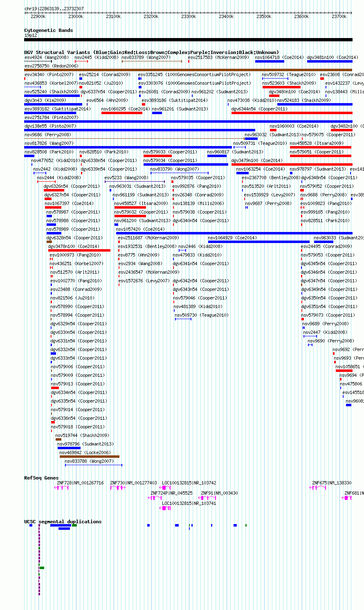The width and height of the screenshot is (364, 610).
Task: Click variant nsv523603 (Shaikh2009) label
Action: pos(289,83)
